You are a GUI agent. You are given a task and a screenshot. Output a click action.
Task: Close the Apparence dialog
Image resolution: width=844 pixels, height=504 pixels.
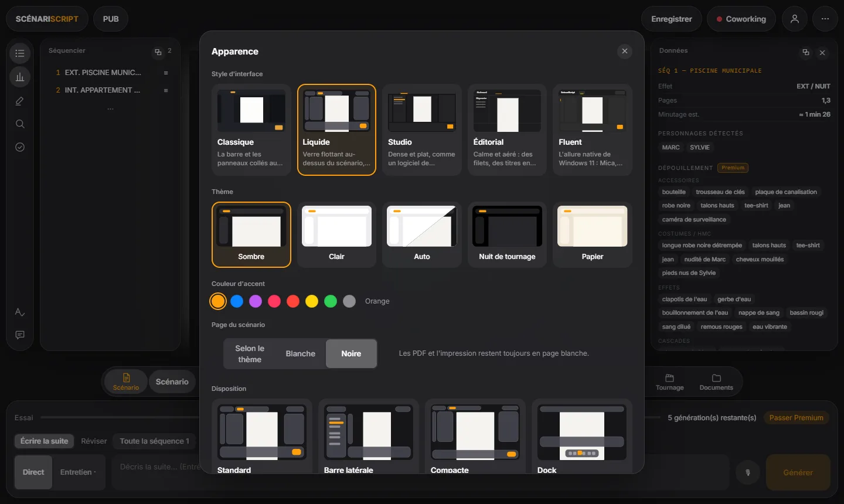tap(625, 51)
